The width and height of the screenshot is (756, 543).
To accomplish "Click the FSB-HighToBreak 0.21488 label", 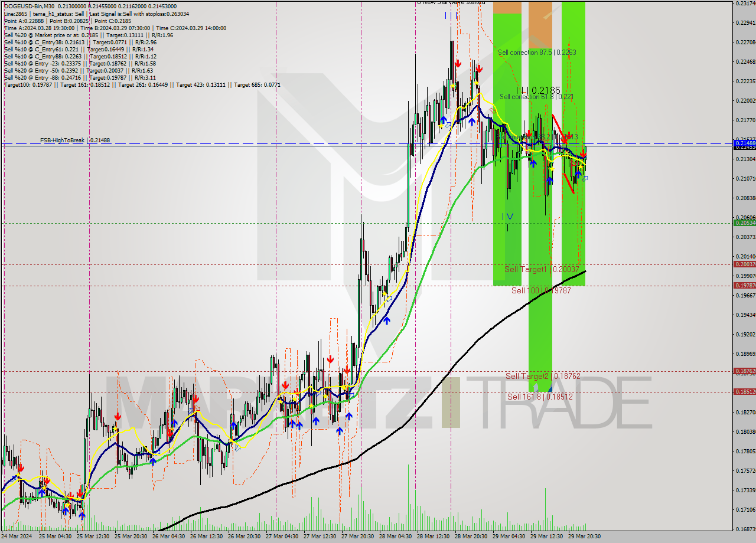I will point(75,140).
